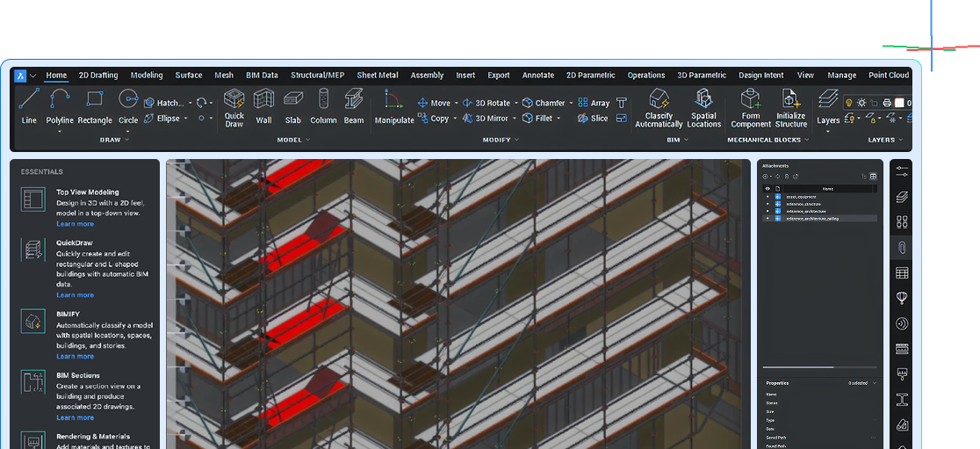
Task: Open the settings sliders panel in right sidebar
Action: (901, 172)
